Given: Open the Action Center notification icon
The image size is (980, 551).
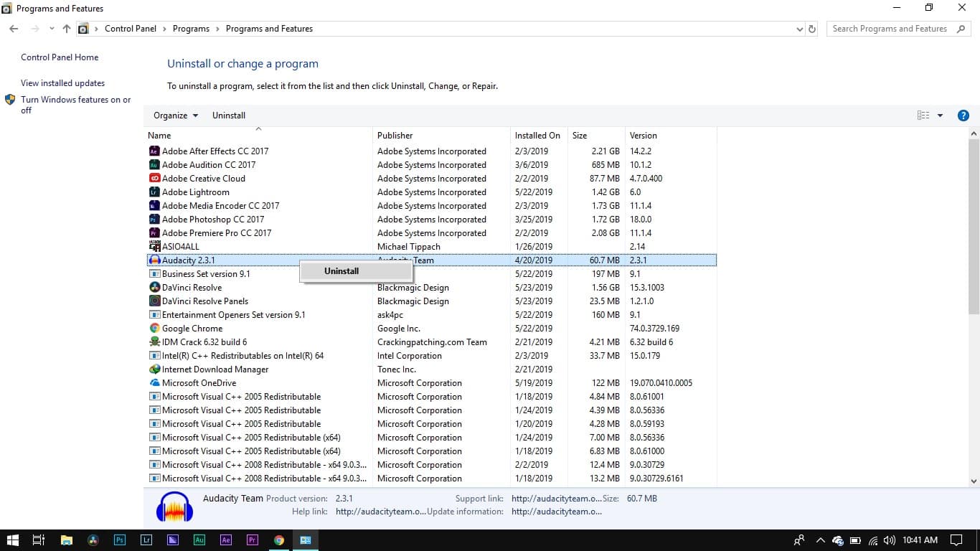Looking at the screenshot, I should point(956,540).
